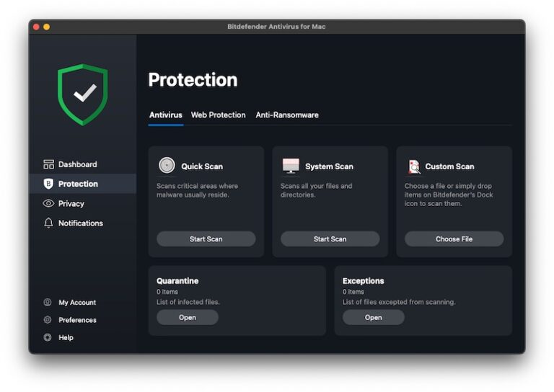Click the Preferences gear icon
Viewport: 554px width, 392px height.
[x=48, y=320]
